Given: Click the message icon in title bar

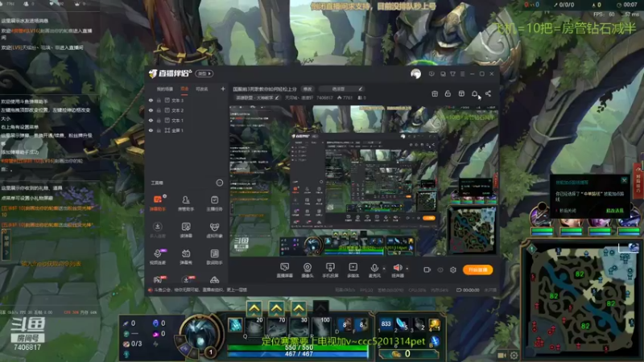Looking at the screenshot, I should tap(431, 74).
